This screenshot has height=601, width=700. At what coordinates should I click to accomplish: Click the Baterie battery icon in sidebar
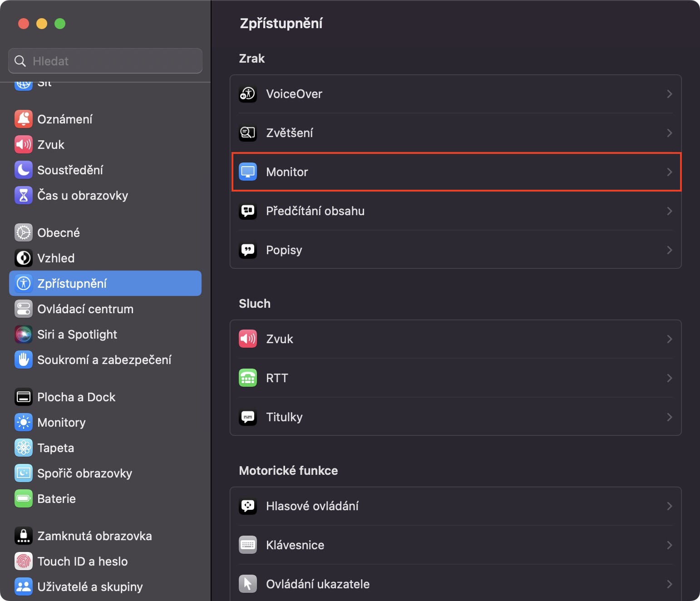[x=24, y=499]
